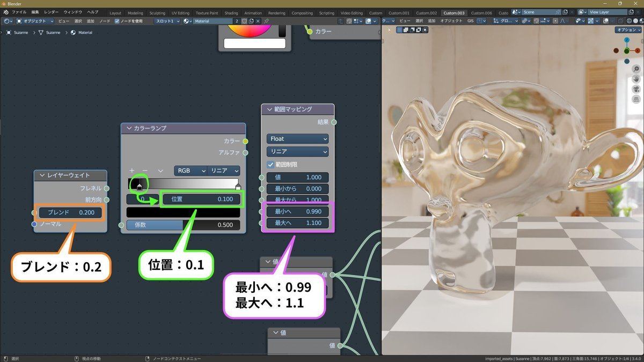Click the 位置 value field
The height and width of the screenshot is (362, 644).
(x=201, y=199)
